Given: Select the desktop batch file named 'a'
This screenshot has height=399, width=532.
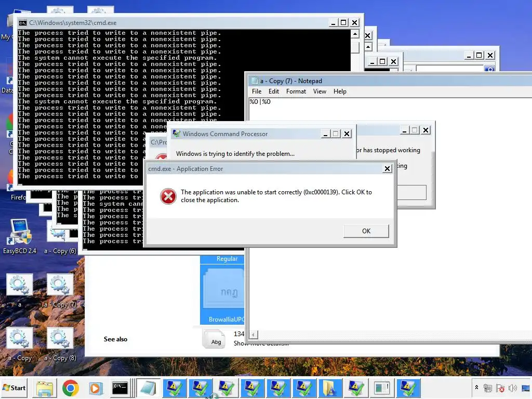Looking at the screenshot, I should point(20,290).
